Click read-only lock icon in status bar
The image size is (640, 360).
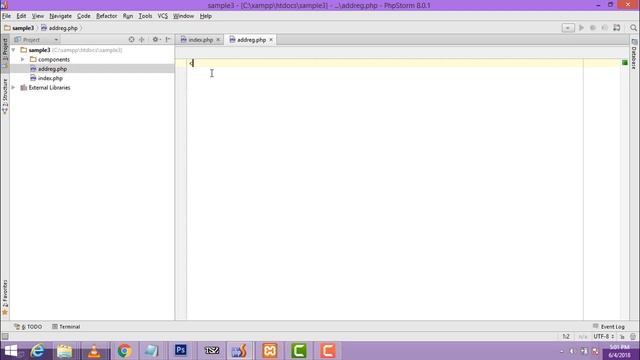(x=622, y=337)
